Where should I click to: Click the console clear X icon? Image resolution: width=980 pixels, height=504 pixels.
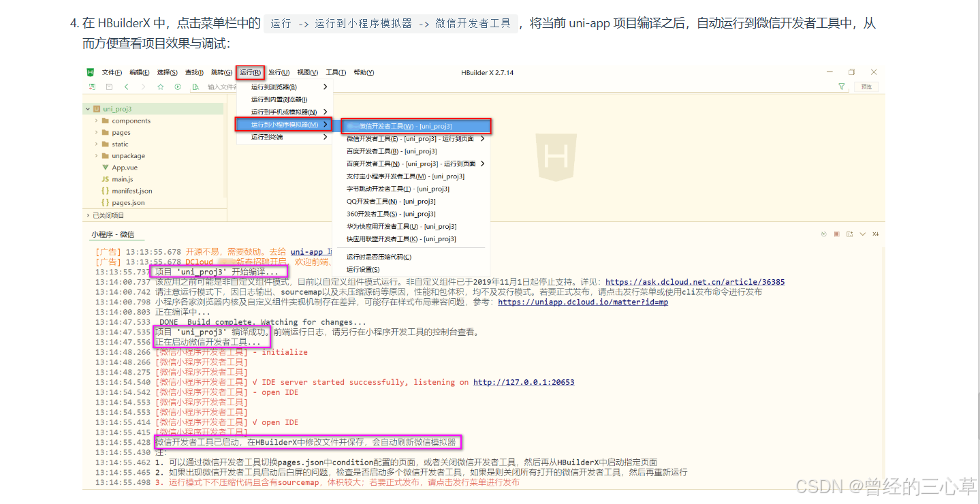(x=875, y=234)
